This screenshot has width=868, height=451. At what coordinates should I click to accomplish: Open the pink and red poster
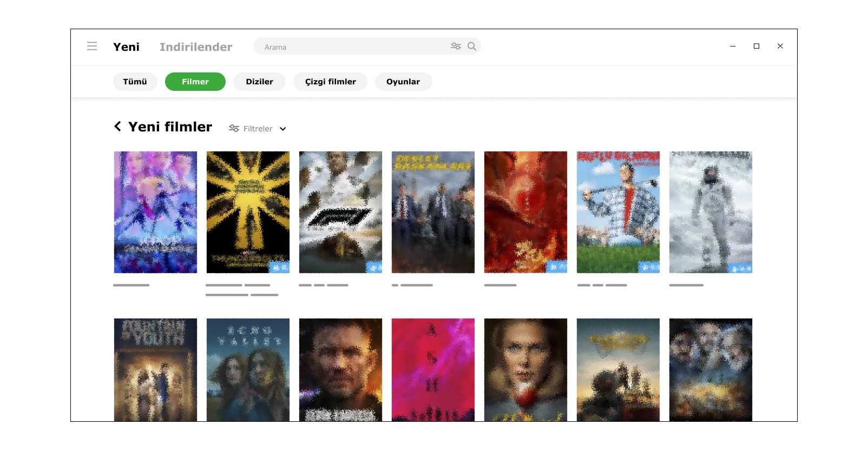[433, 370]
